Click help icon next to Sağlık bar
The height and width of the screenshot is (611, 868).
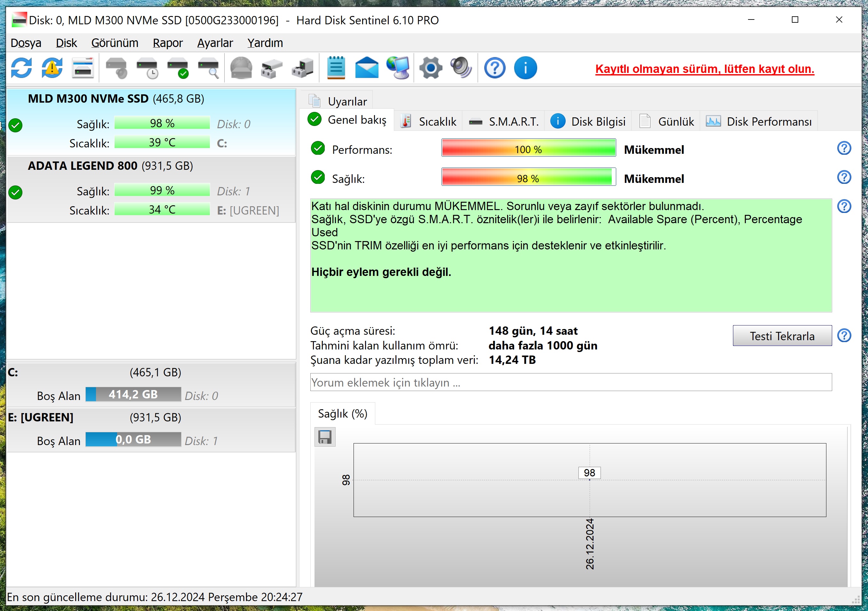[x=844, y=177]
